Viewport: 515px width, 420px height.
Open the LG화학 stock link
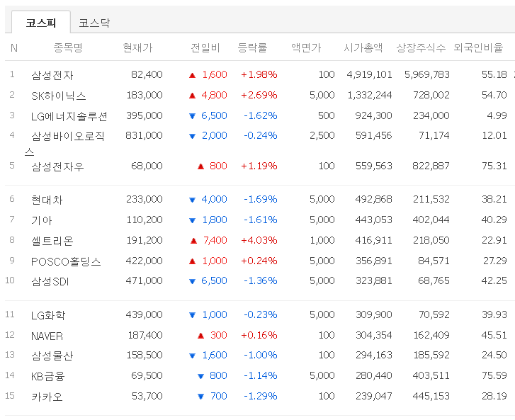(48, 315)
